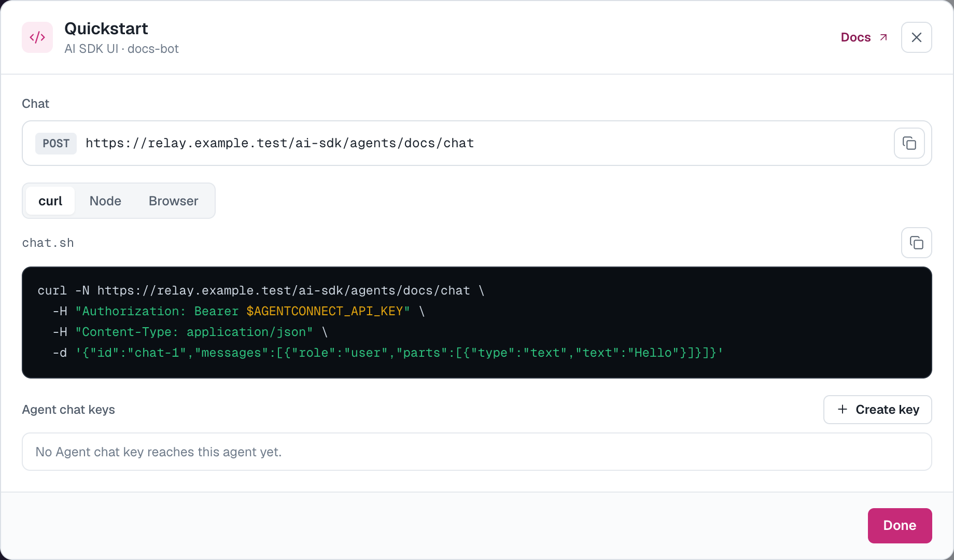954x560 pixels.
Task: Click the 'AI SDK UI · docs-bot' subtitle
Action: 121,49
